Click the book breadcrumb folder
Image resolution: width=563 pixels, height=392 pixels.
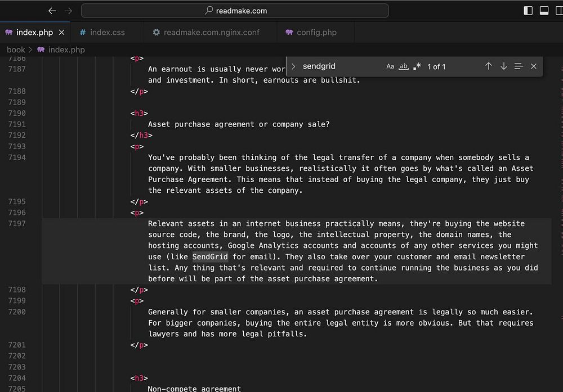[x=16, y=50]
